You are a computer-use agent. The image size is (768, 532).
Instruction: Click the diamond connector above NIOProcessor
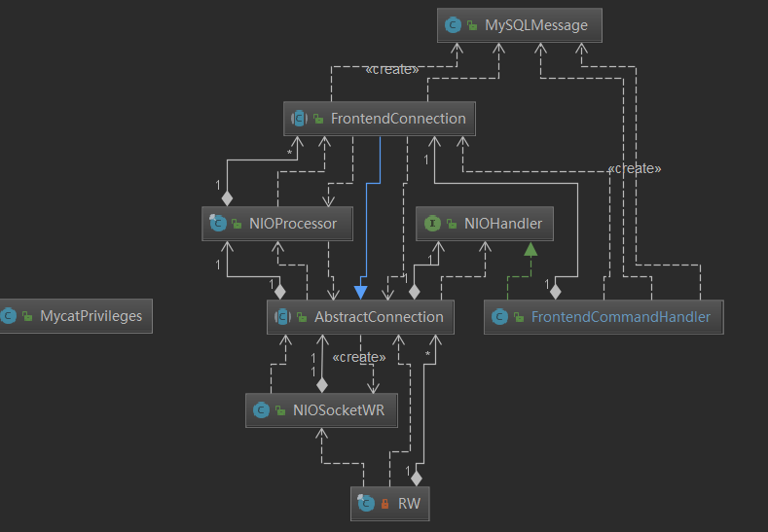click(x=227, y=198)
